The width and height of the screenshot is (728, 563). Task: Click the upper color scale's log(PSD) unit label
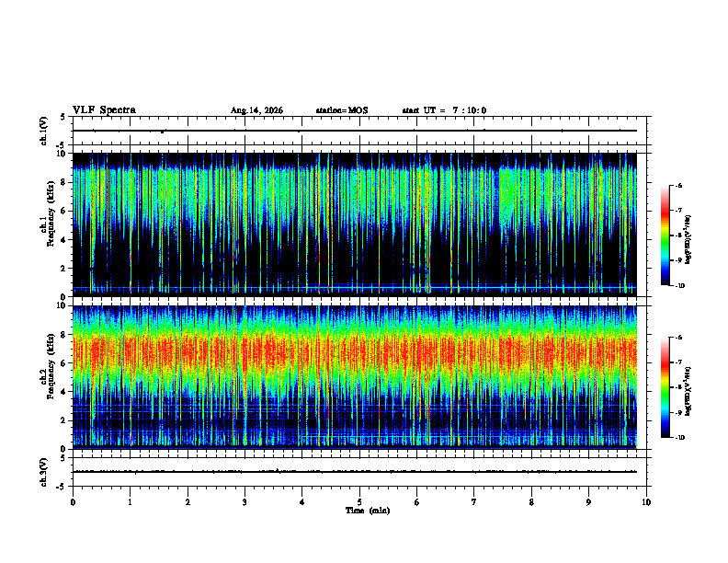[688, 239]
